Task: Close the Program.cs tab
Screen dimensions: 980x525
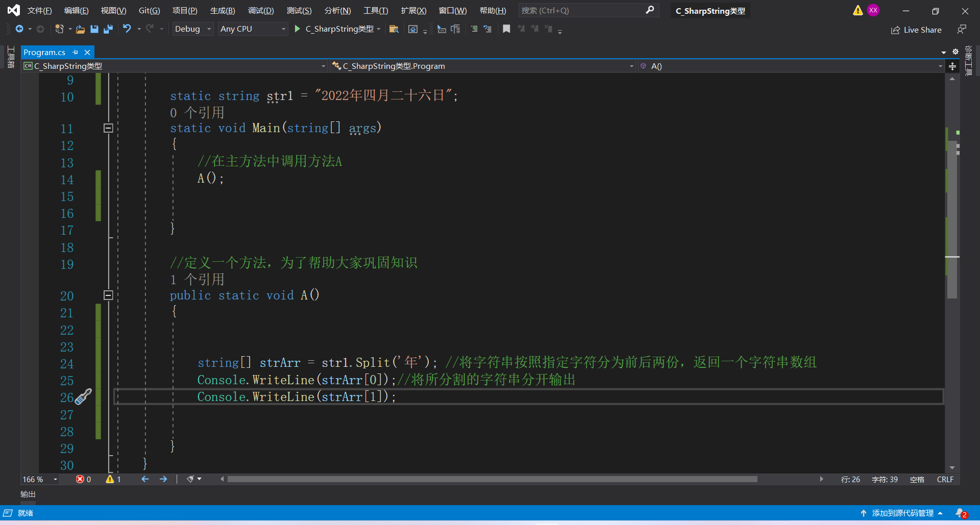Action: [87, 52]
